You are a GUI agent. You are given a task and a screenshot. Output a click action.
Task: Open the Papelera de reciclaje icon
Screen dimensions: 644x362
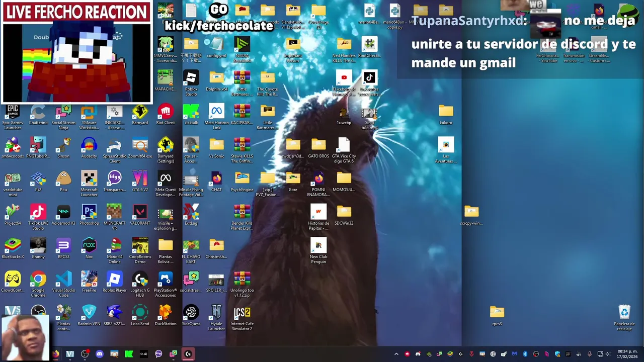[x=624, y=318]
